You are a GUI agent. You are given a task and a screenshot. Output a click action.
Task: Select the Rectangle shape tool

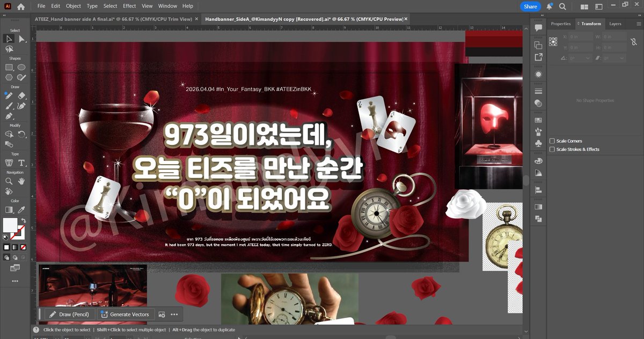pyautogui.click(x=9, y=68)
